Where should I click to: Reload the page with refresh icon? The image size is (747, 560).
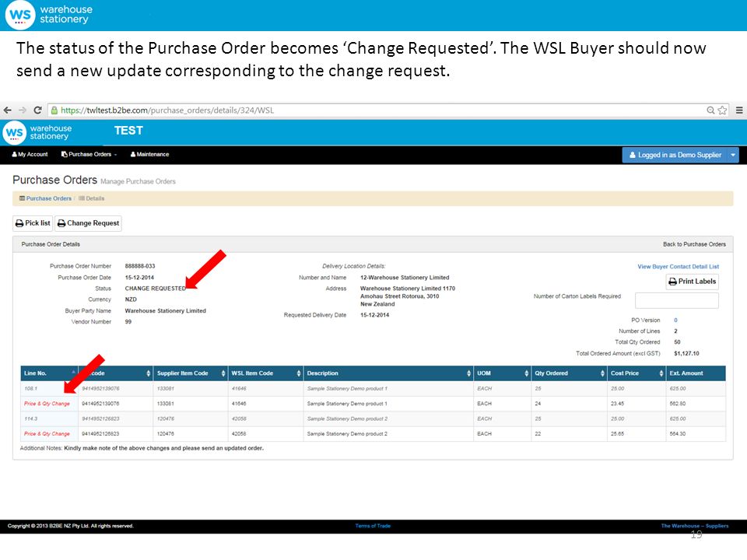tap(37, 110)
